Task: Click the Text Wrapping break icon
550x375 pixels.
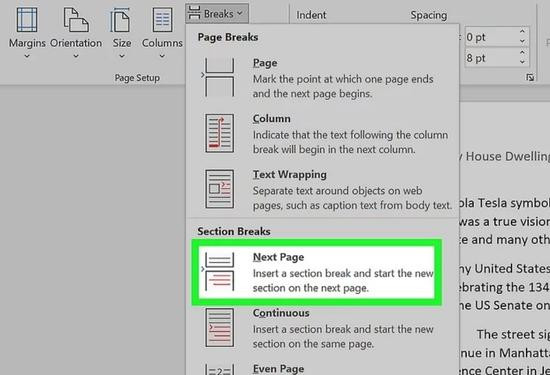Action: coord(220,189)
